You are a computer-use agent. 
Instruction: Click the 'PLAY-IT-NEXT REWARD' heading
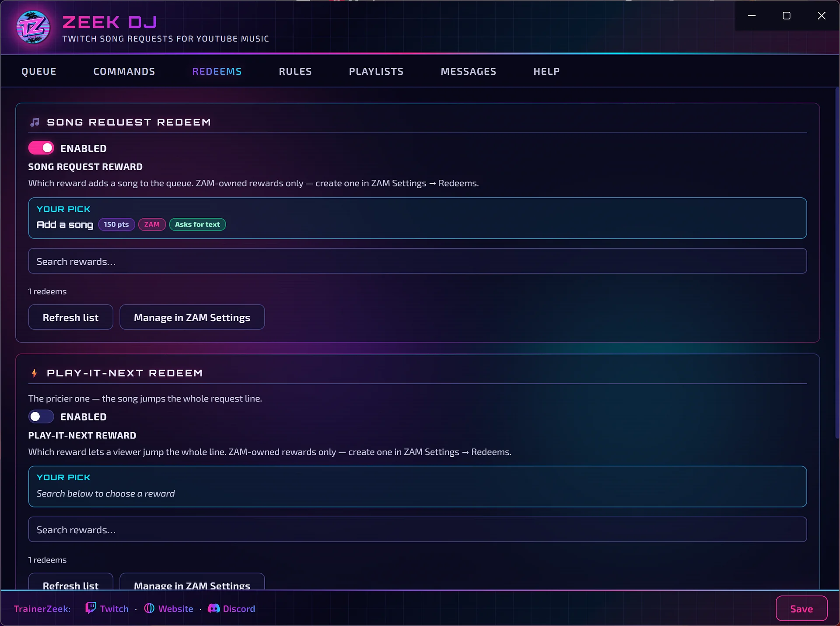82,435
